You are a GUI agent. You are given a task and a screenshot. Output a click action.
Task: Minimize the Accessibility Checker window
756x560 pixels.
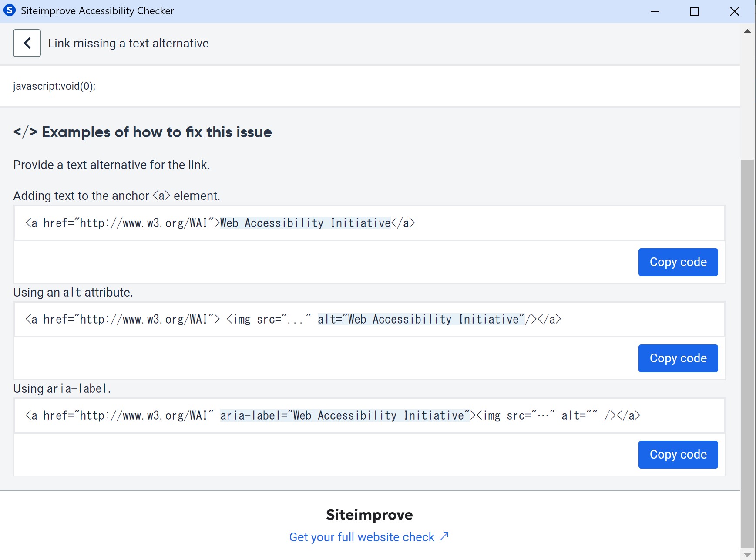coord(655,11)
